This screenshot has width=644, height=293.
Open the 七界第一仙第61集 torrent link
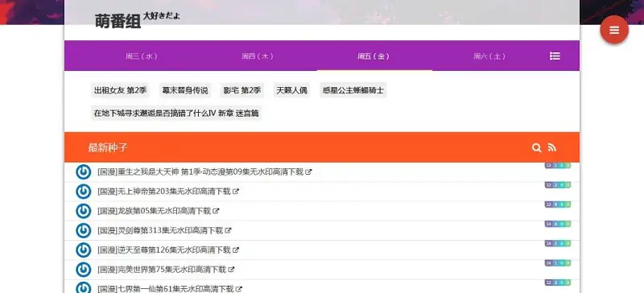pos(166,289)
